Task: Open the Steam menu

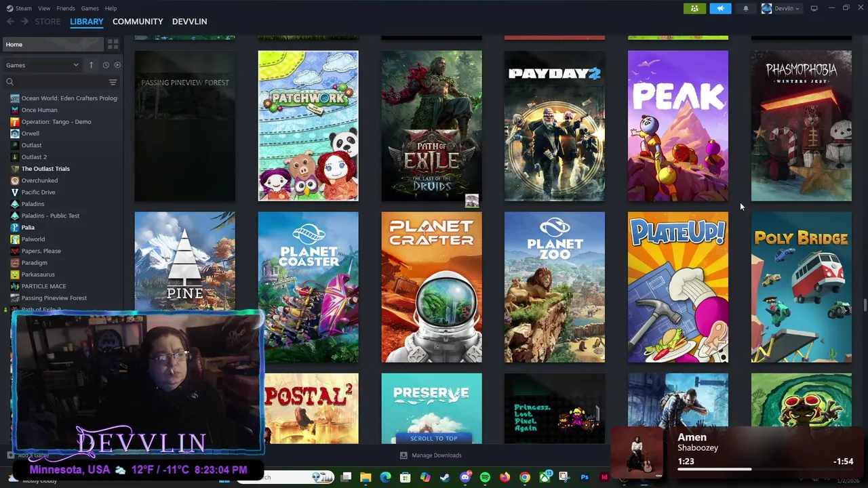Action: pos(24,8)
